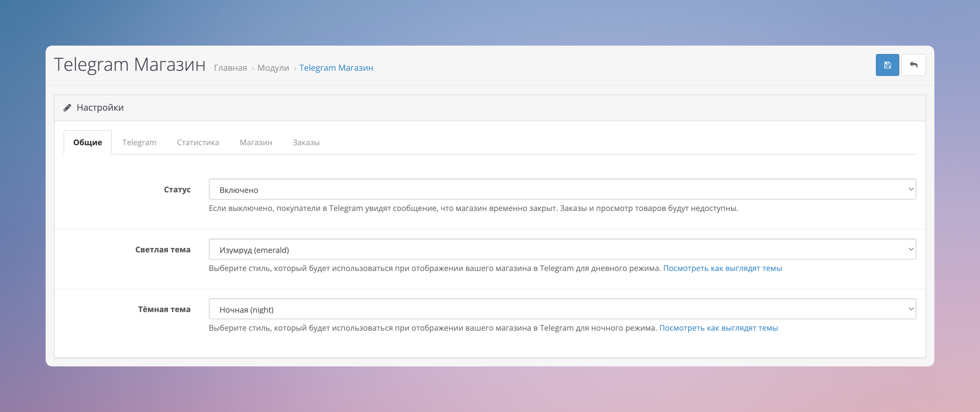The width and height of the screenshot is (980, 412).
Task: Select the Общие tab
Action: pyautogui.click(x=88, y=142)
